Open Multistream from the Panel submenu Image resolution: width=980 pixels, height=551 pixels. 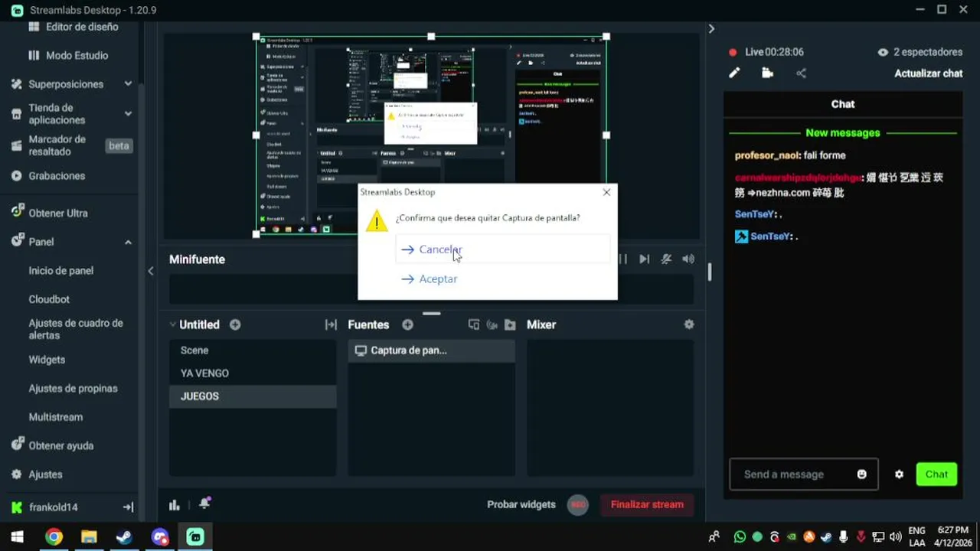[55, 417]
